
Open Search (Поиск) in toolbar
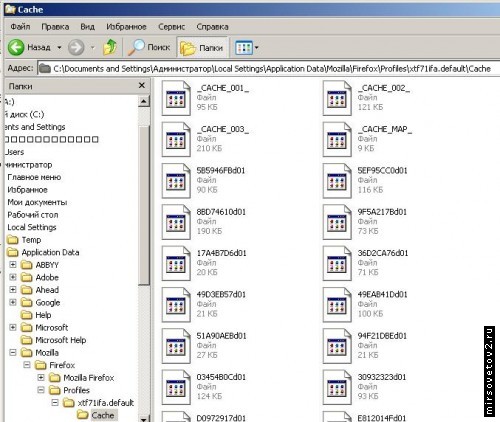(149, 47)
